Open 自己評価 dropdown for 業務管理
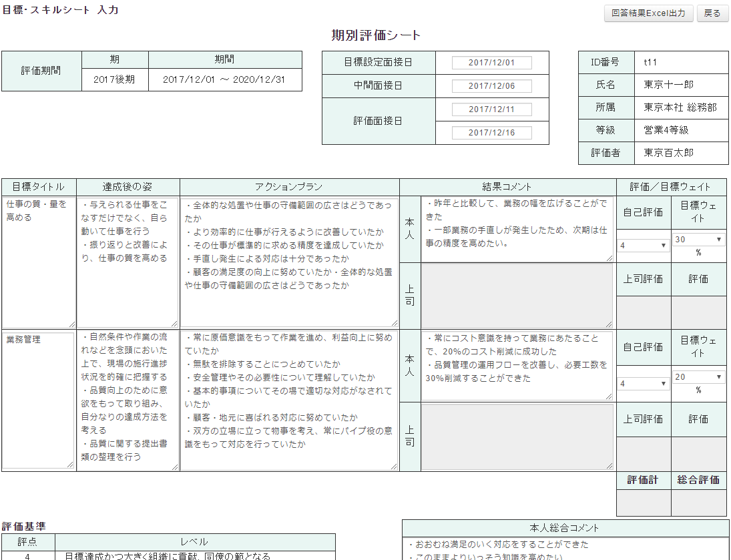The height and width of the screenshot is (560, 731). [x=644, y=384]
